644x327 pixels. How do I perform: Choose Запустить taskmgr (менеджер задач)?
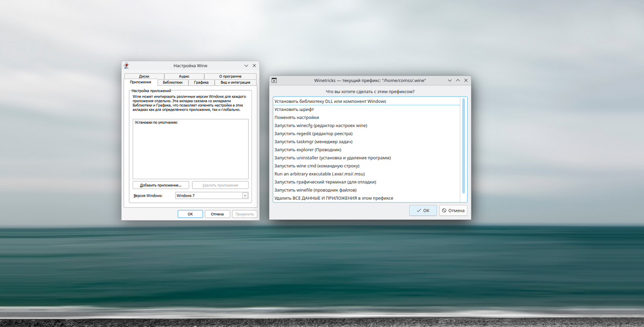pyautogui.click(x=367, y=142)
